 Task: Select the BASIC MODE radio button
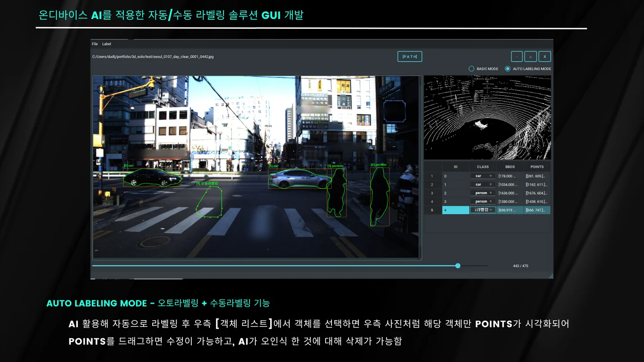(x=472, y=69)
